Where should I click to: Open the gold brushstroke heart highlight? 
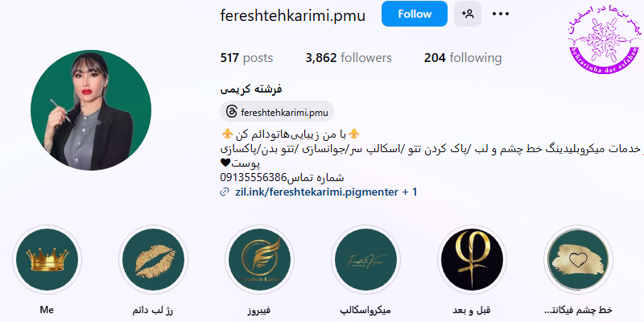(x=578, y=259)
